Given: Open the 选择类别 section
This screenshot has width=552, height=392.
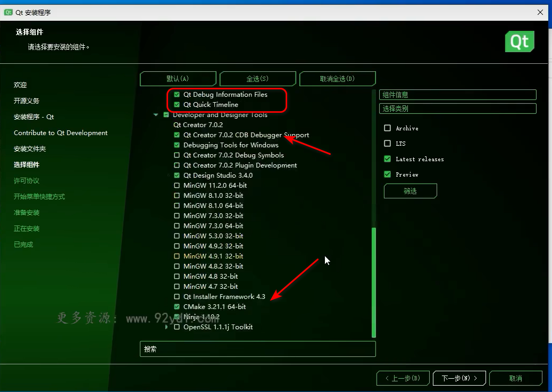Looking at the screenshot, I should point(458,109).
